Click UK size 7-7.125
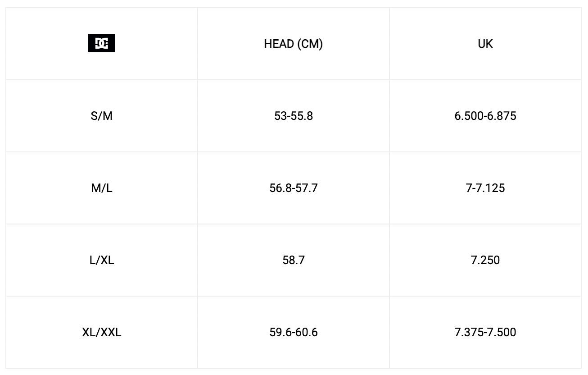This screenshot has height=375, width=588. 485,188
